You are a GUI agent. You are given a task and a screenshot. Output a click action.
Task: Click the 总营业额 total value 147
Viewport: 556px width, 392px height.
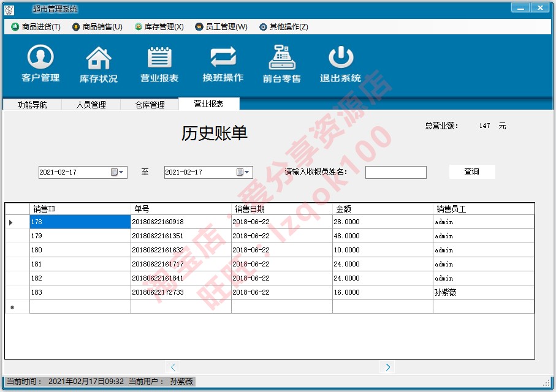484,126
